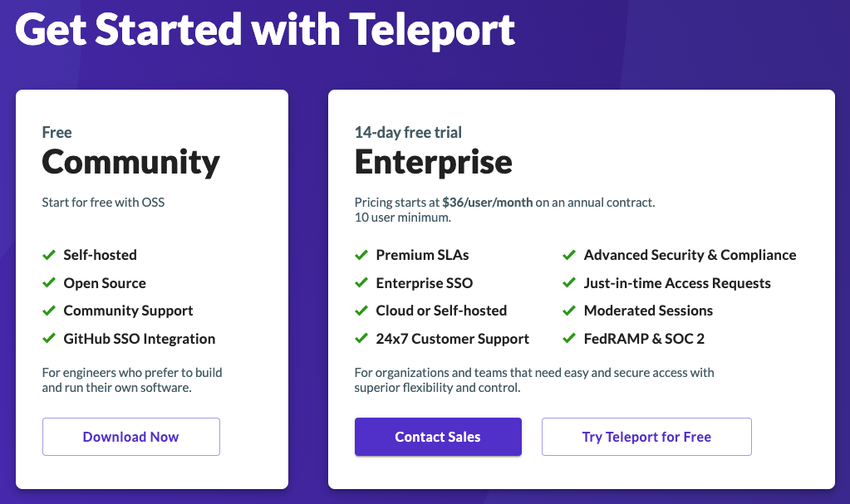Click the 14-day free trial label
Image resolution: width=850 pixels, height=504 pixels.
click(x=408, y=132)
